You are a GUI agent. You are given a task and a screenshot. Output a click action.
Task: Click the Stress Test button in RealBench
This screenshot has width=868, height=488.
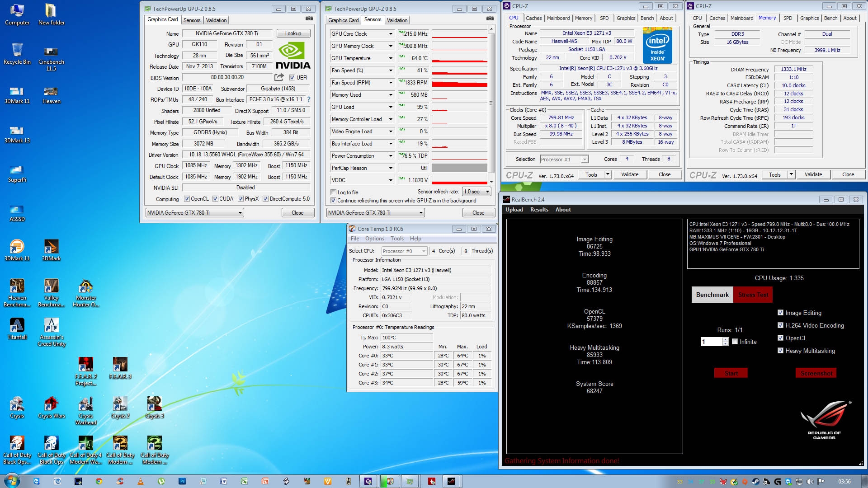pos(753,295)
